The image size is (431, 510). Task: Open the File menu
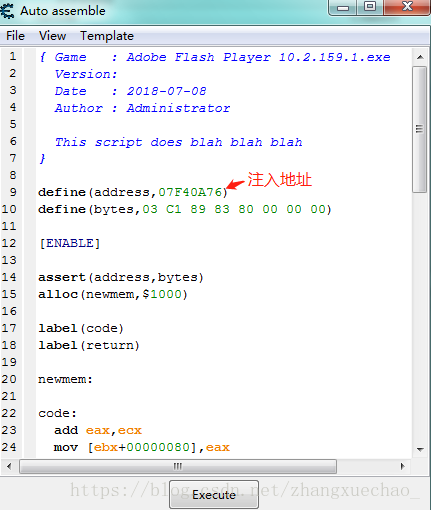(15, 36)
